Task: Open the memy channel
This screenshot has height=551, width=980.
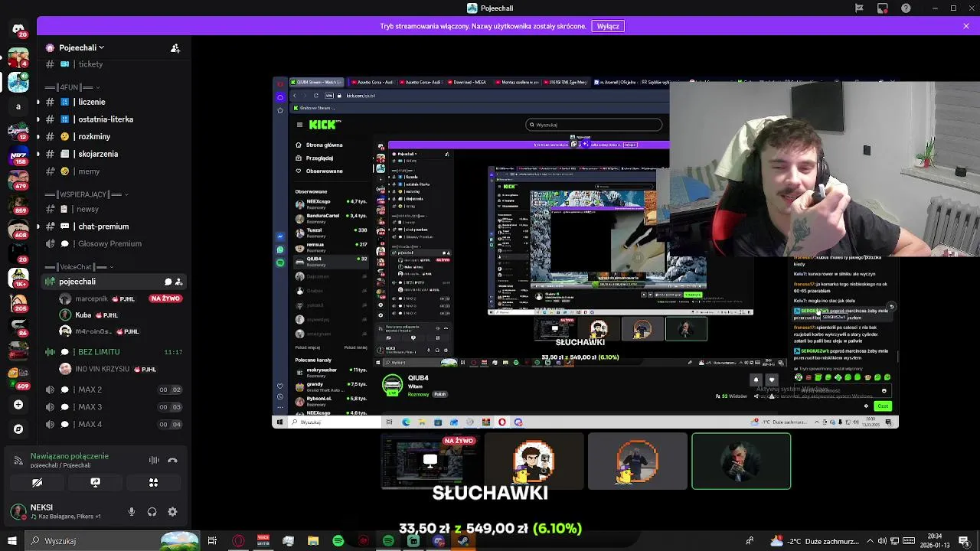Action: tap(113, 171)
